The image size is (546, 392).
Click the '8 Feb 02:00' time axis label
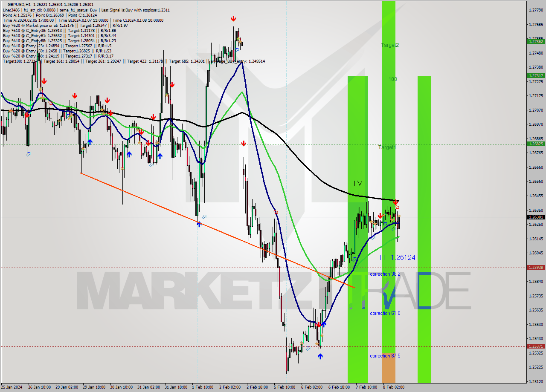(x=394, y=387)
